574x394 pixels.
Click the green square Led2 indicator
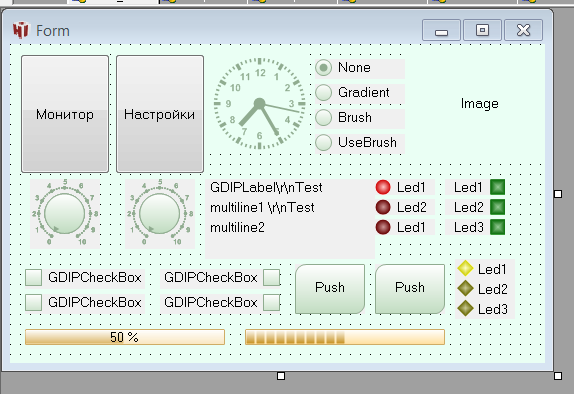[x=497, y=207]
